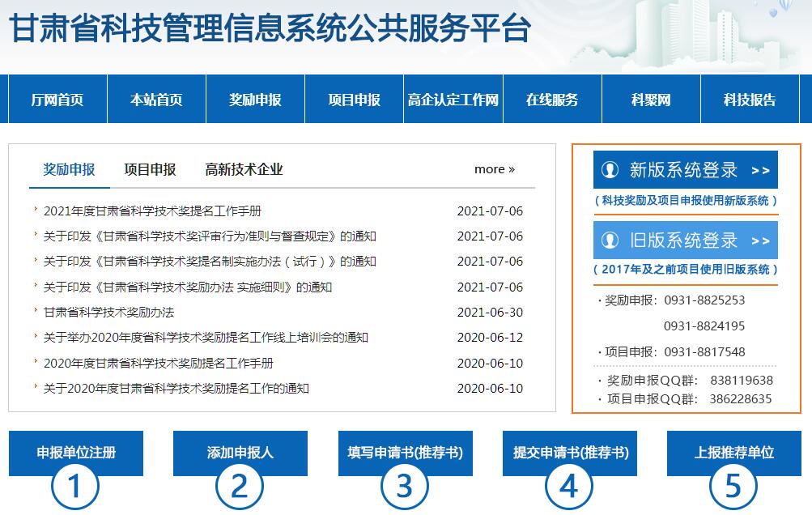Click the circled number 3 step icon
Viewport: 812px width, 515px height.
405,487
